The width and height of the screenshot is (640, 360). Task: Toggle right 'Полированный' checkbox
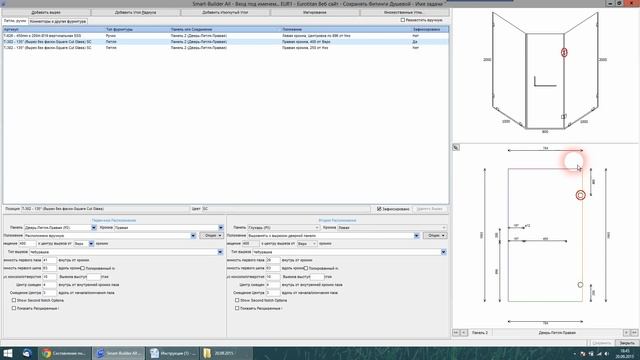[x=306, y=268]
